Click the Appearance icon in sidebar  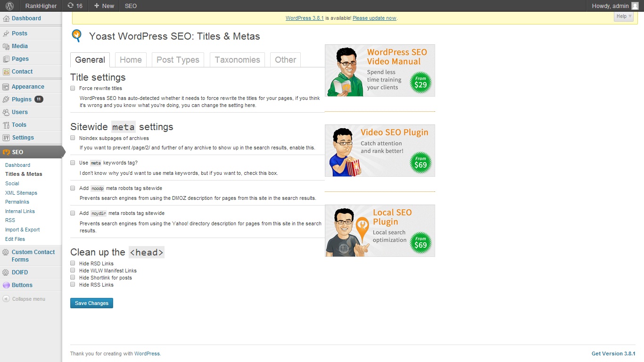6,87
